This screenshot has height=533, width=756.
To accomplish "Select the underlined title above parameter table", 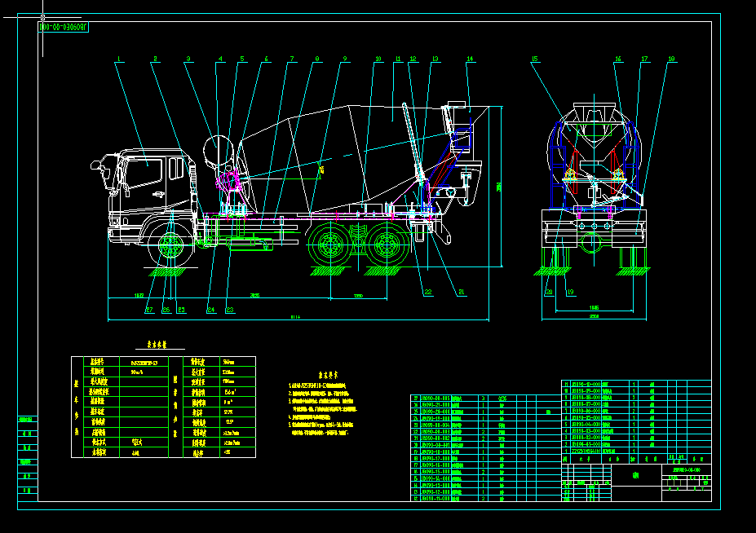I will [x=157, y=345].
